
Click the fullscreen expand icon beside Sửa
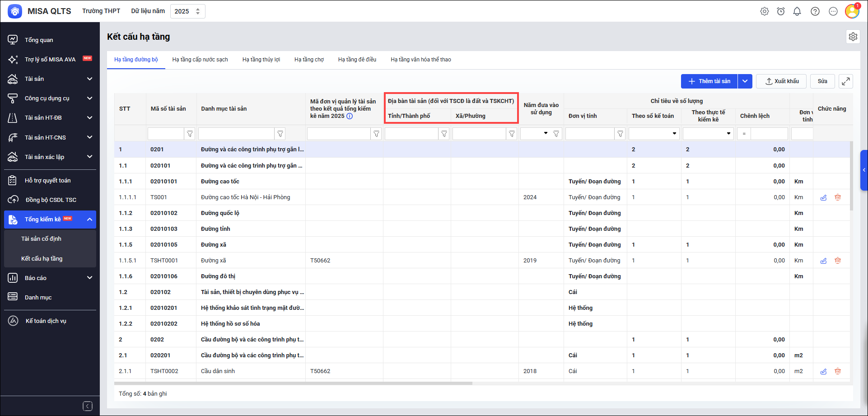845,81
